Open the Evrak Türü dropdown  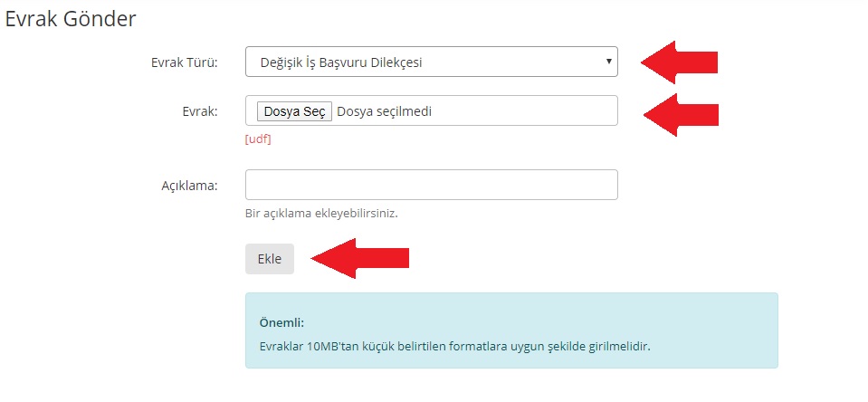[431, 62]
